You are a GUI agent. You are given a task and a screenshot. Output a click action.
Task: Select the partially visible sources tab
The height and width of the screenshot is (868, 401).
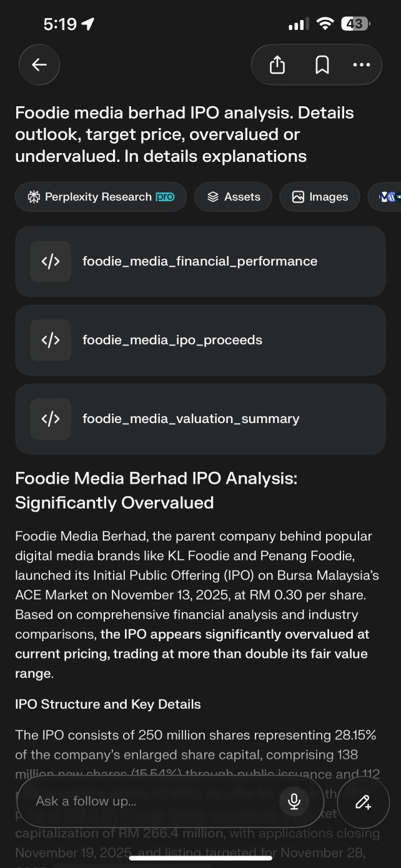tap(385, 197)
